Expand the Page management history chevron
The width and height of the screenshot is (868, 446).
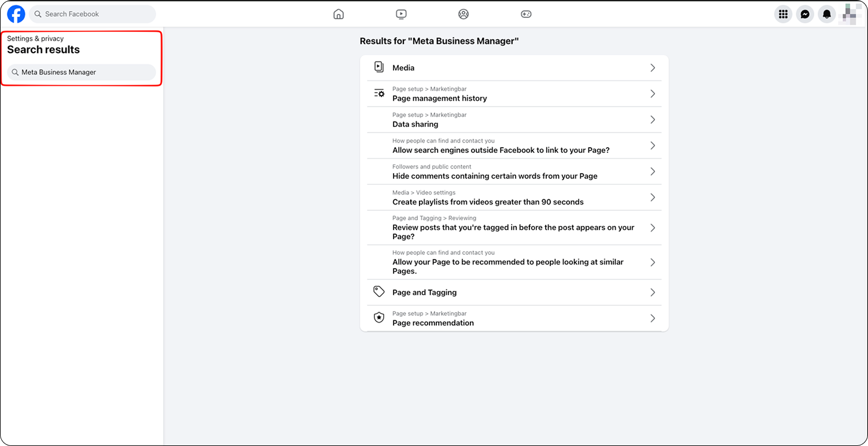click(x=653, y=94)
